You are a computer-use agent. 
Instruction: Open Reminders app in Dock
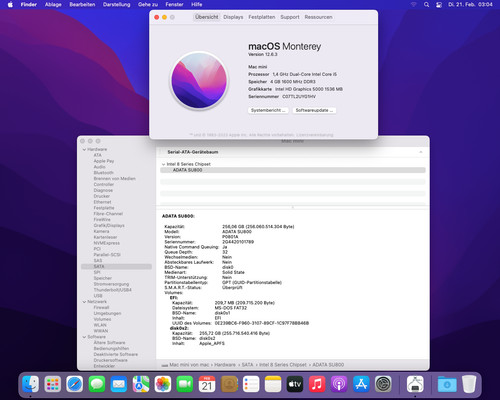[251, 384]
